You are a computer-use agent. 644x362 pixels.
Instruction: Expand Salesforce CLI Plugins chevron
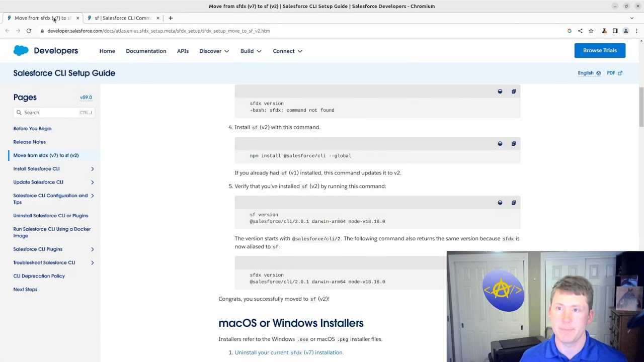[x=93, y=249]
